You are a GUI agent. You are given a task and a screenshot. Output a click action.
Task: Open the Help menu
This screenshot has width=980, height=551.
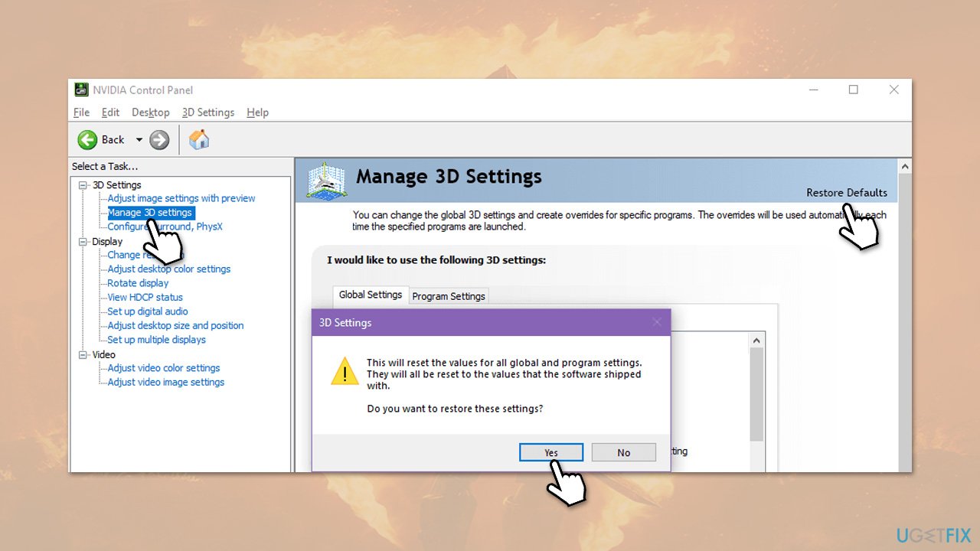(257, 112)
